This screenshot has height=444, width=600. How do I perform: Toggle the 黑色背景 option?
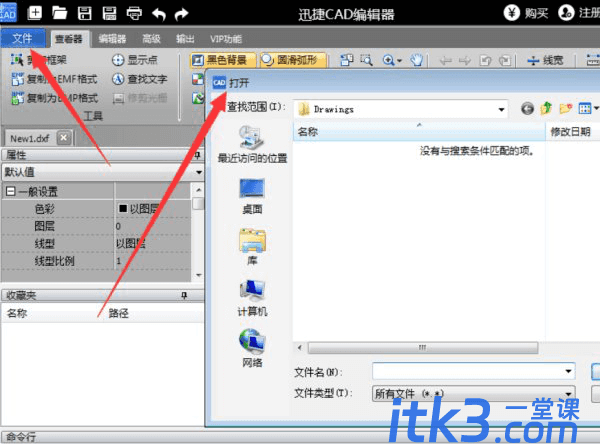(223, 60)
